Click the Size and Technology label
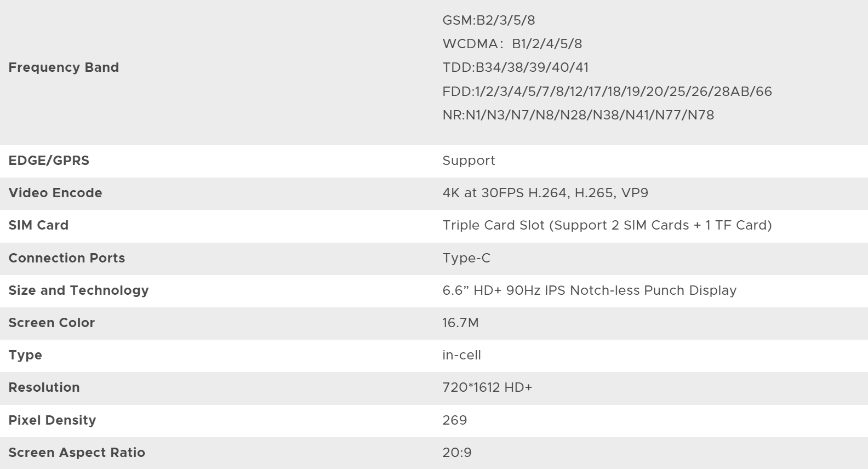 tap(78, 290)
